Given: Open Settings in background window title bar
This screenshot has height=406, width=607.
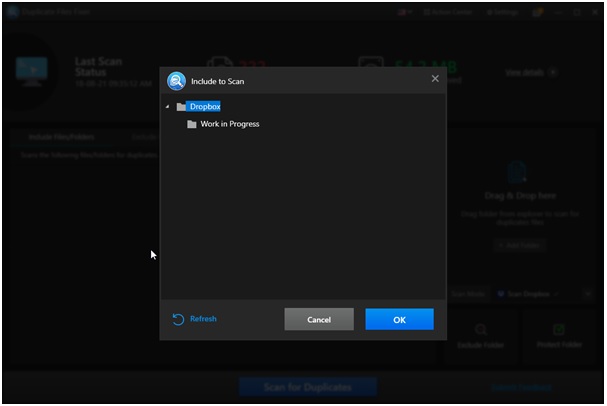Looking at the screenshot, I should (x=502, y=12).
